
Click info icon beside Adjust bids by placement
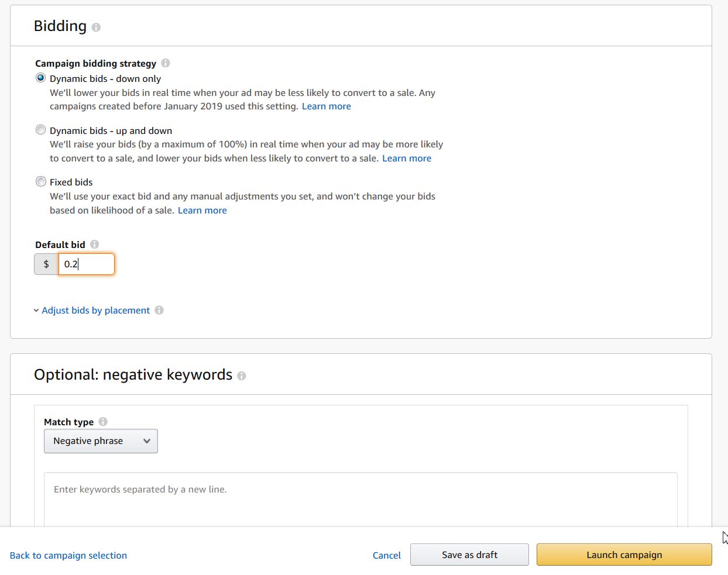pyautogui.click(x=159, y=311)
